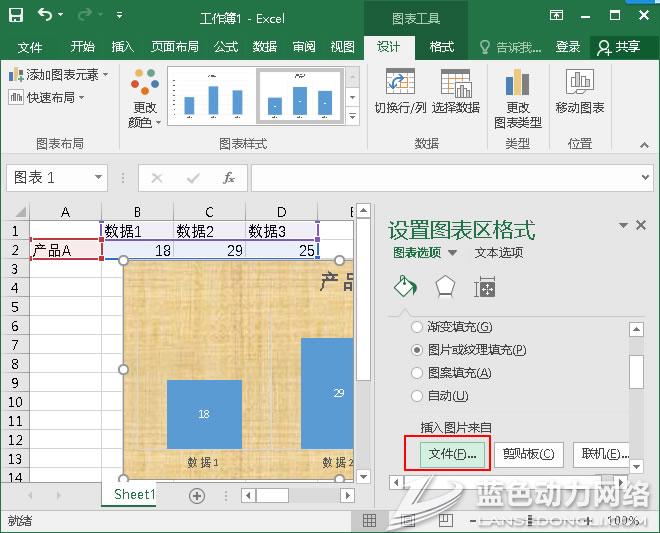The width and height of the screenshot is (660, 533).
Task: Open Fill & Line paint bucket tab
Action: pyautogui.click(x=404, y=287)
